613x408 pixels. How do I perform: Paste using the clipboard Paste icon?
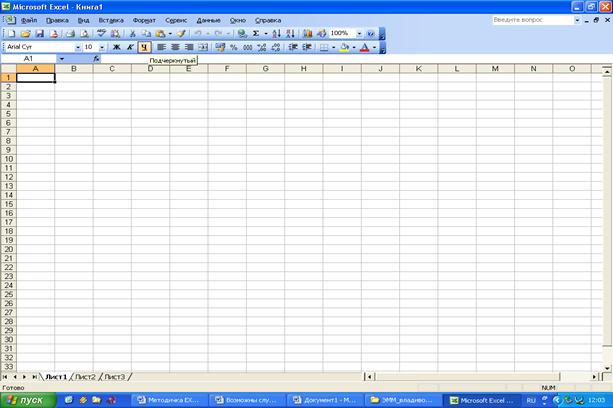pos(160,34)
